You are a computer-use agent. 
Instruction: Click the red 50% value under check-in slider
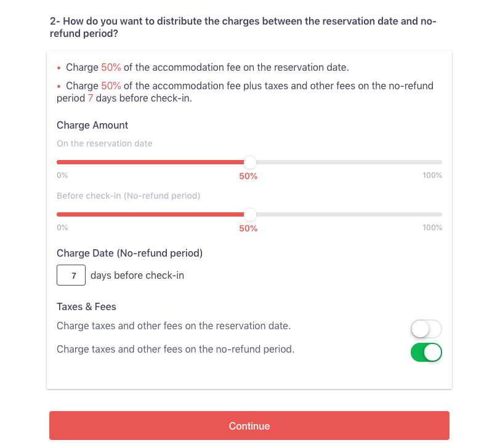pyautogui.click(x=248, y=228)
